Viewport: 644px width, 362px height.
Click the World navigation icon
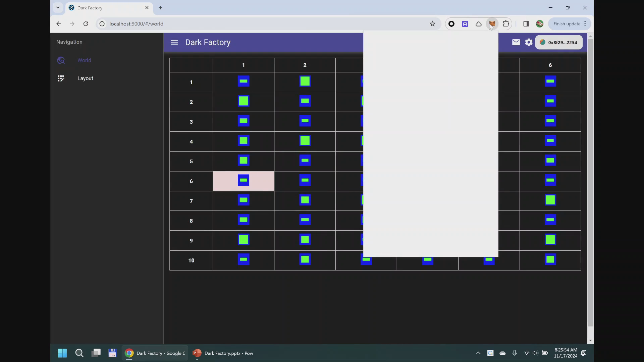click(61, 60)
